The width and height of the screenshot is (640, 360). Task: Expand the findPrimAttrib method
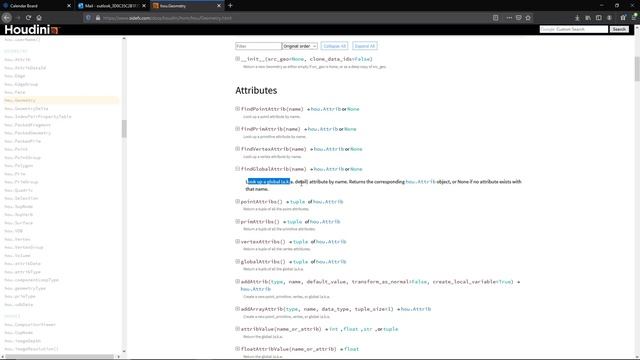click(x=238, y=129)
